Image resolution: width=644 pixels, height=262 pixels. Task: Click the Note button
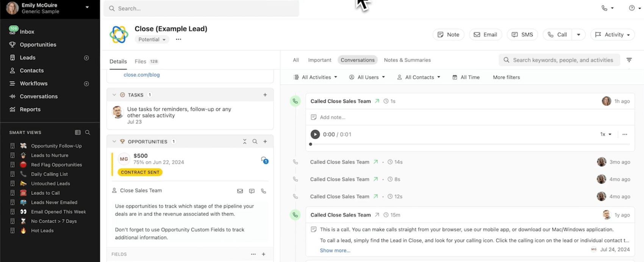[x=449, y=35]
